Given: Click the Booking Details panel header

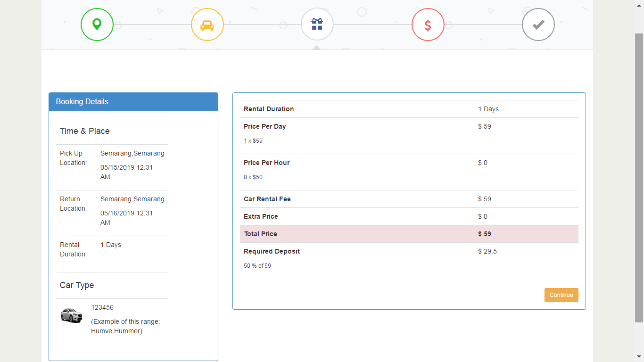Looking at the screenshot, I should point(133,102).
